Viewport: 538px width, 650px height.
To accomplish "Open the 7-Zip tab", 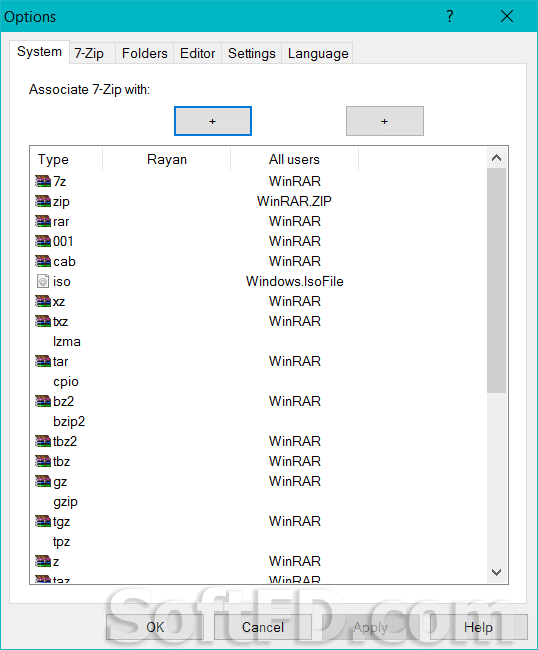I will (89, 53).
